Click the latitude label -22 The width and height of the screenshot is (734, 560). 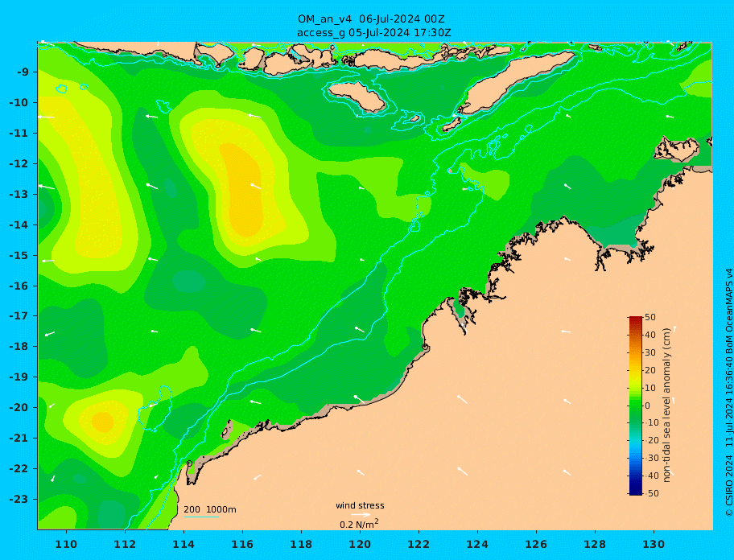pyautogui.click(x=19, y=469)
